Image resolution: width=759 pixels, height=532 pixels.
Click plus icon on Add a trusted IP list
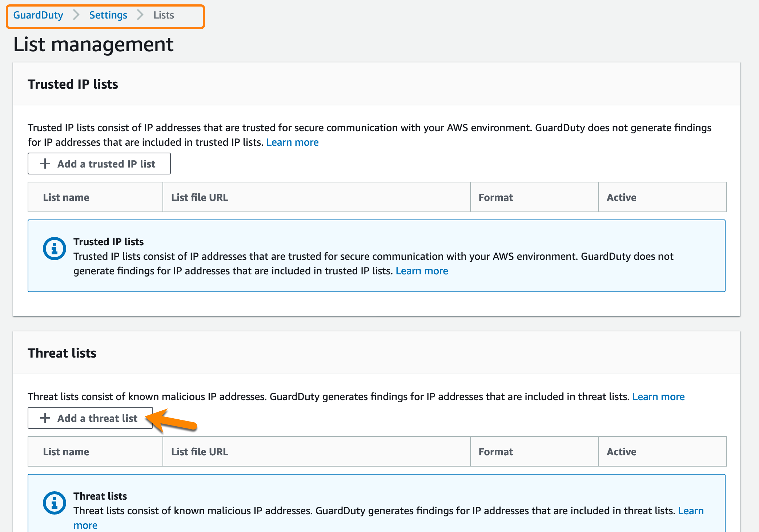45,164
